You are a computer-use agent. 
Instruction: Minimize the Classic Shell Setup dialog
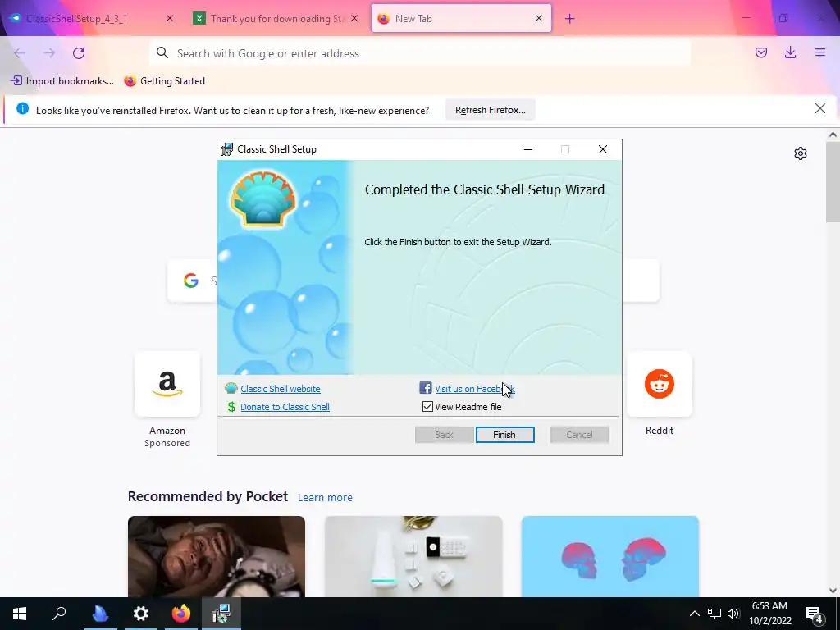coord(528,149)
